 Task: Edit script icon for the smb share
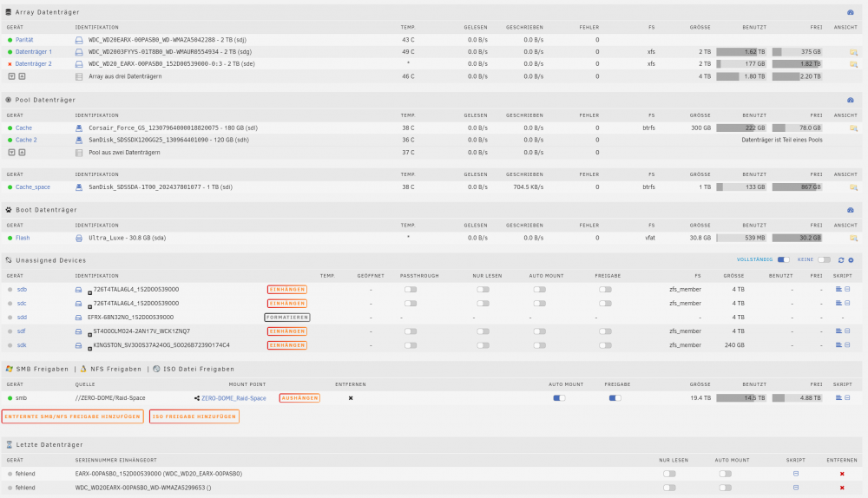coord(847,398)
